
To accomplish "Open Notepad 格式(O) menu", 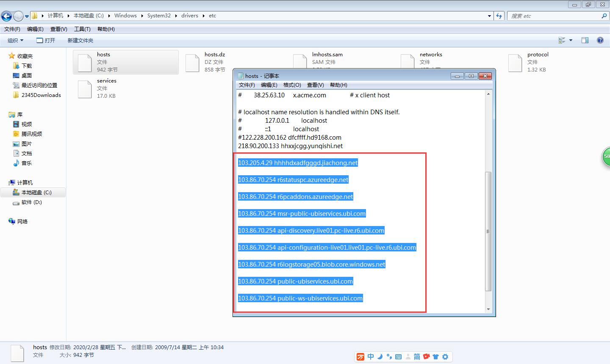I will [292, 85].
